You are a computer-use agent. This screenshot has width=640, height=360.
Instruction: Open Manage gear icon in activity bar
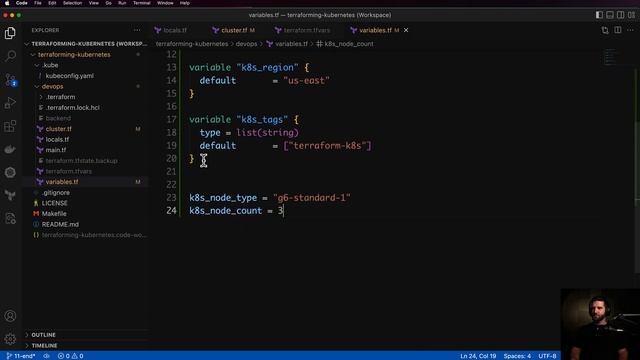pyautogui.click(x=10, y=338)
